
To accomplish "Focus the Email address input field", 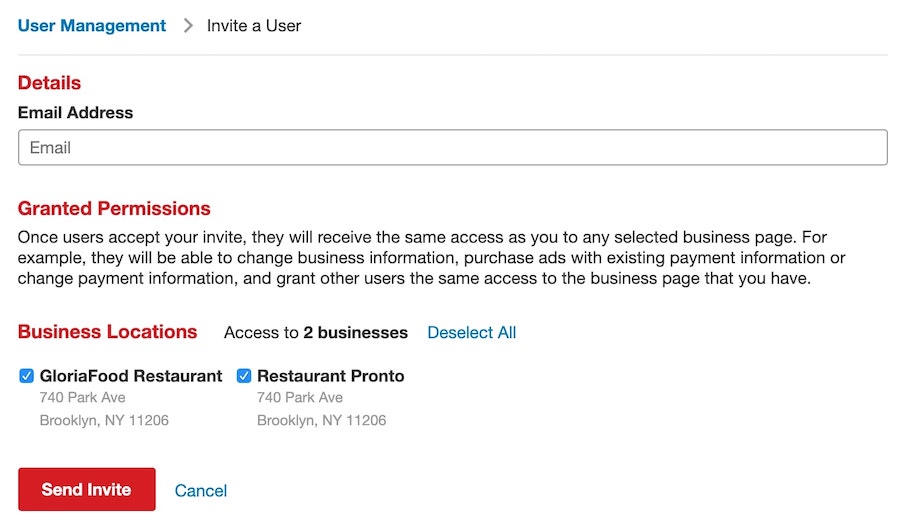I will (452, 148).
